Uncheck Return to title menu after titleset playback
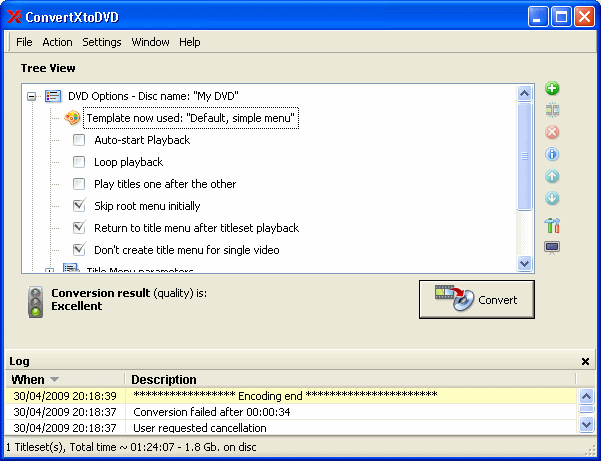The image size is (601, 461). click(x=79, y=228)
